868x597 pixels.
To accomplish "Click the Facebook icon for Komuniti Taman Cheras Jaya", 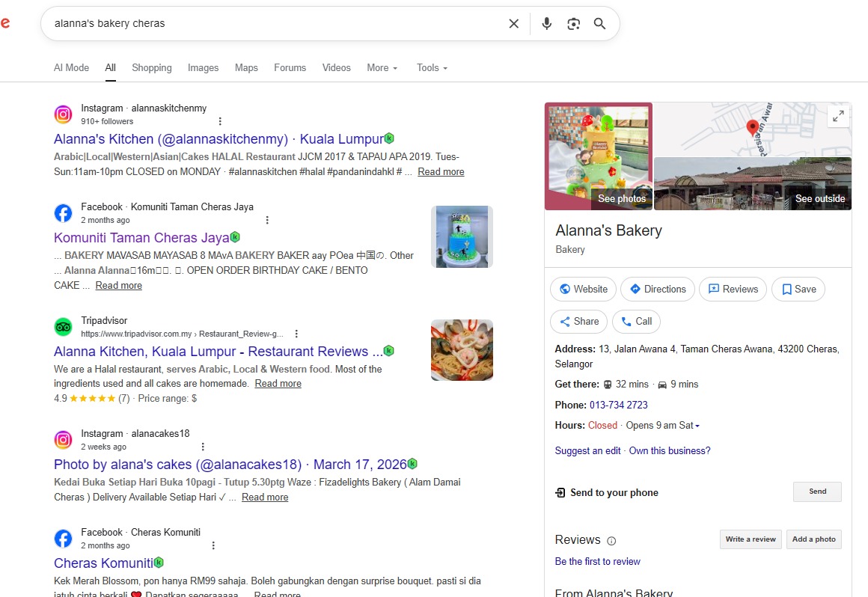I will pos(63,212).
